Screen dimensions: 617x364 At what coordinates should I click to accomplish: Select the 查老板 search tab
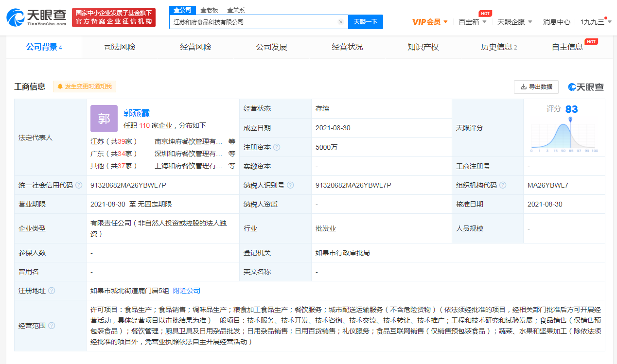click(x=209, y=10)
